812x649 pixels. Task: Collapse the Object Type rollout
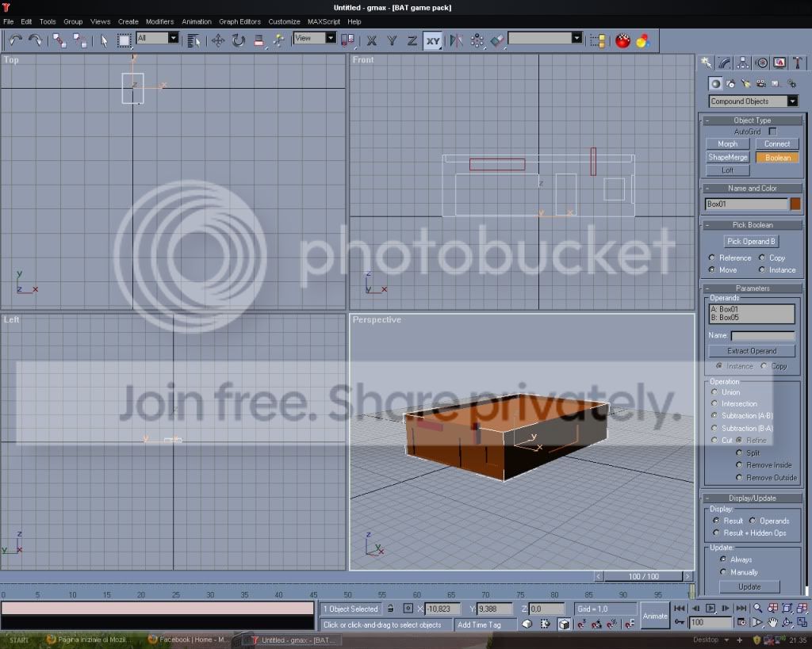coord(752,120)
